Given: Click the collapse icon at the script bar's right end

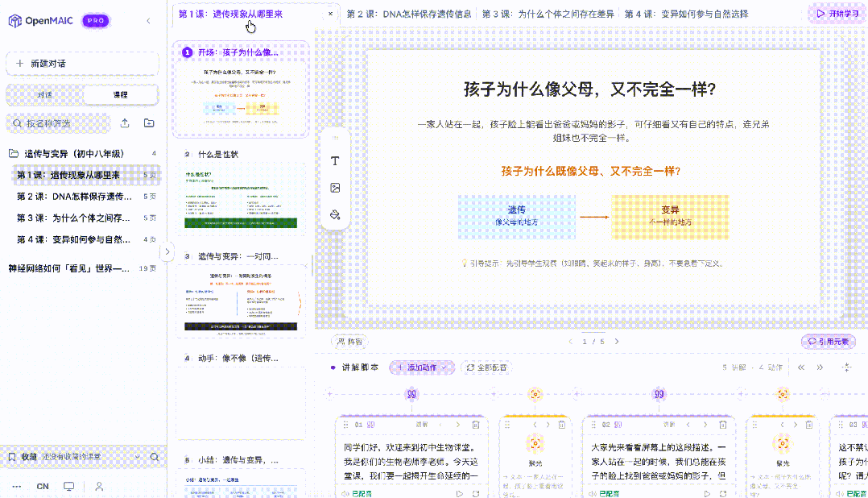Looking at the screenshot, I should click(x=846, y=367).
